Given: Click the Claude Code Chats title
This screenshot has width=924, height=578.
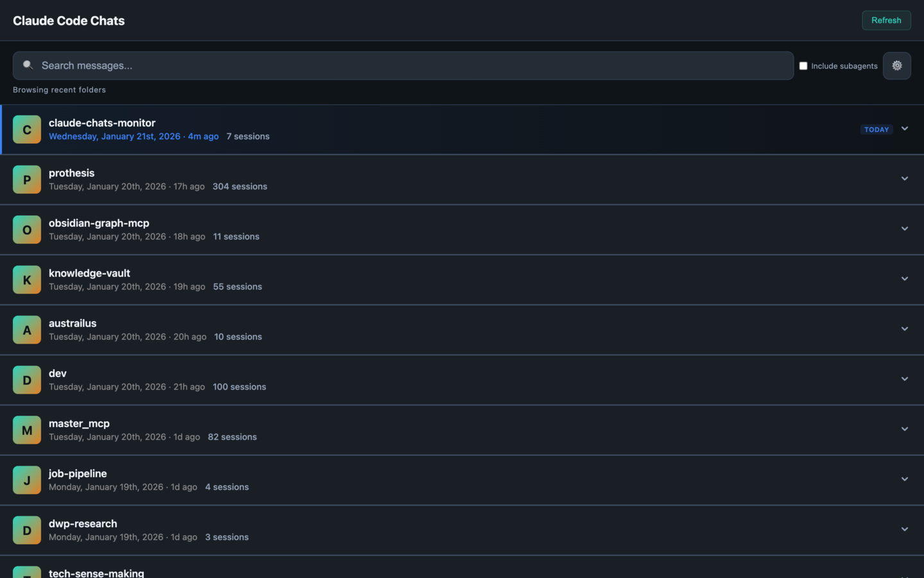Looking at the screenshot, I should (x=69, y=21).
